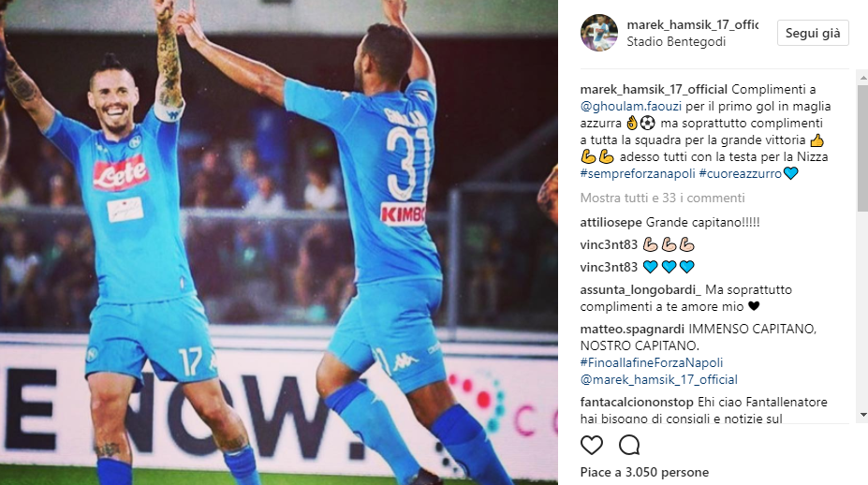Like the post with the heart icon
Screen dimensions: 868x485
pyautogui.click(x=591, y=445)
